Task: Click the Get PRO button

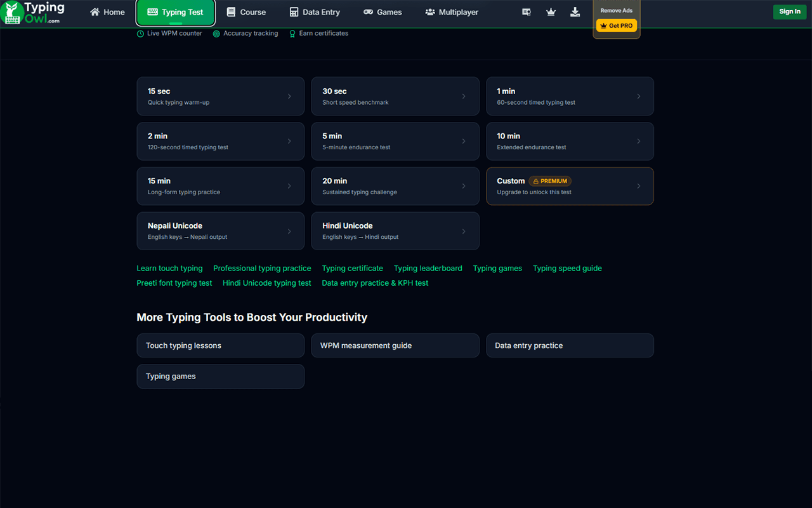Action: (617, 25)
